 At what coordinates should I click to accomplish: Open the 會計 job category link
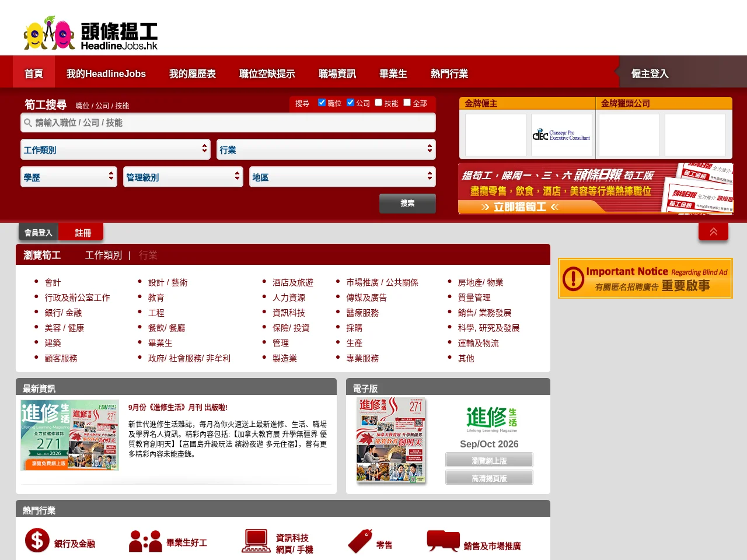pyautogui.click(x=53, y=282)
